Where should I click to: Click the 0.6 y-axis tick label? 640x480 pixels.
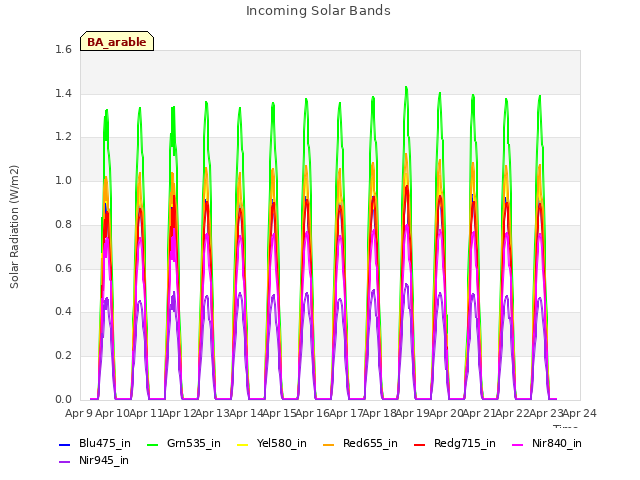[63, 269]
